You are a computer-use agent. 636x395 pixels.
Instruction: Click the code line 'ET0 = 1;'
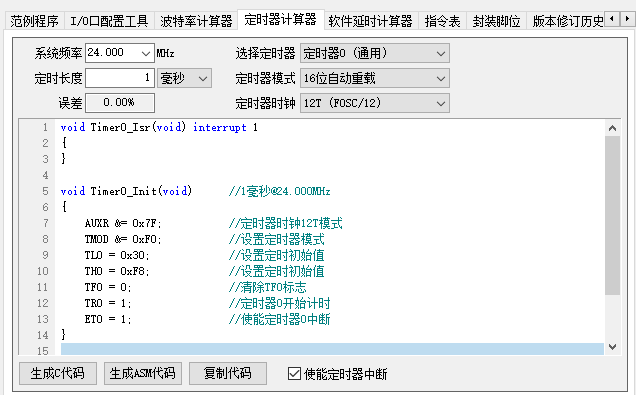pos(108,319)
